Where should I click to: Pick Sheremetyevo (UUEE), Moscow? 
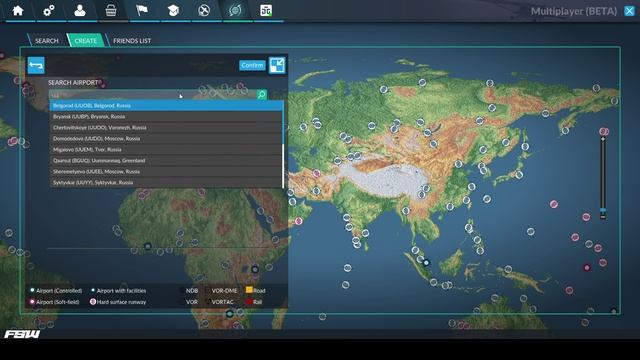[x=165, y=172]
